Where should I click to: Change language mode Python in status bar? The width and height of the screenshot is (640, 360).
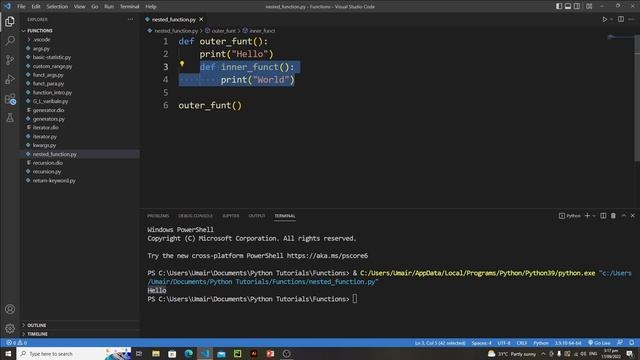[541, 343]
